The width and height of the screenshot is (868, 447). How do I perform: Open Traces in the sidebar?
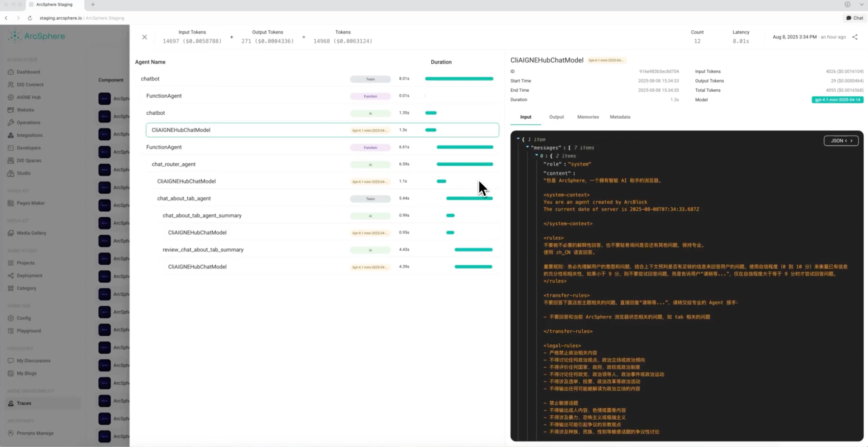(43, 403)
